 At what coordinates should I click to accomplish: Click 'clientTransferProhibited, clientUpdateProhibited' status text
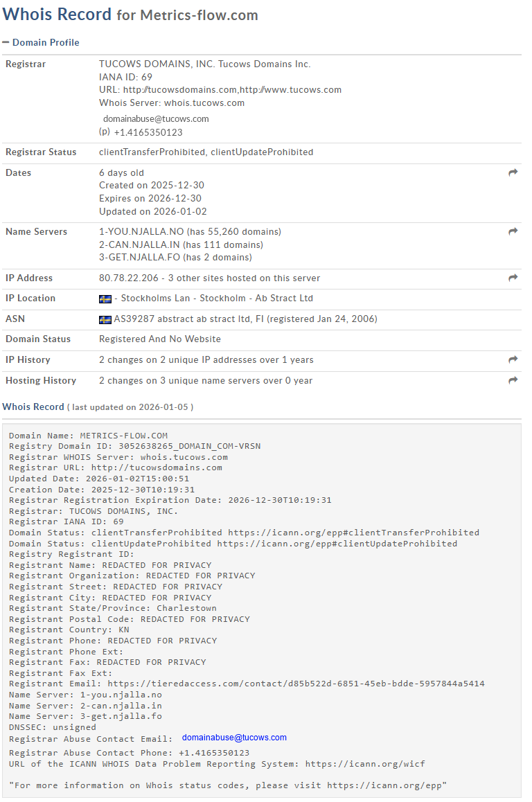(x=206, y=152)
